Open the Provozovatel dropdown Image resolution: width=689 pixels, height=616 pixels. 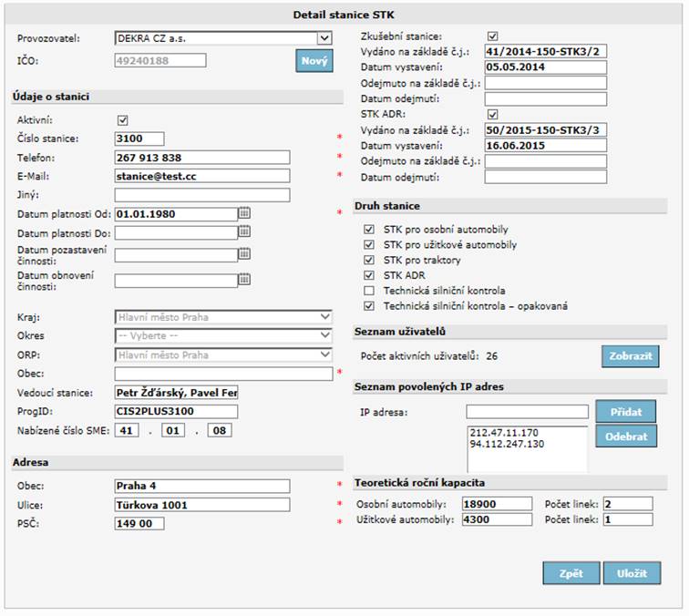pyautogui.click(x=223, y=38)
